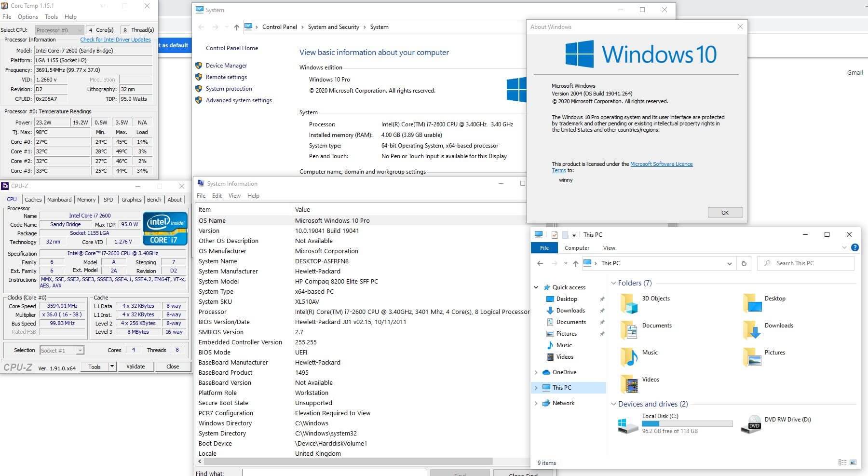868x476 pixels.
Task: Open Device Manager shield link
Action: (x=226, y=66)
